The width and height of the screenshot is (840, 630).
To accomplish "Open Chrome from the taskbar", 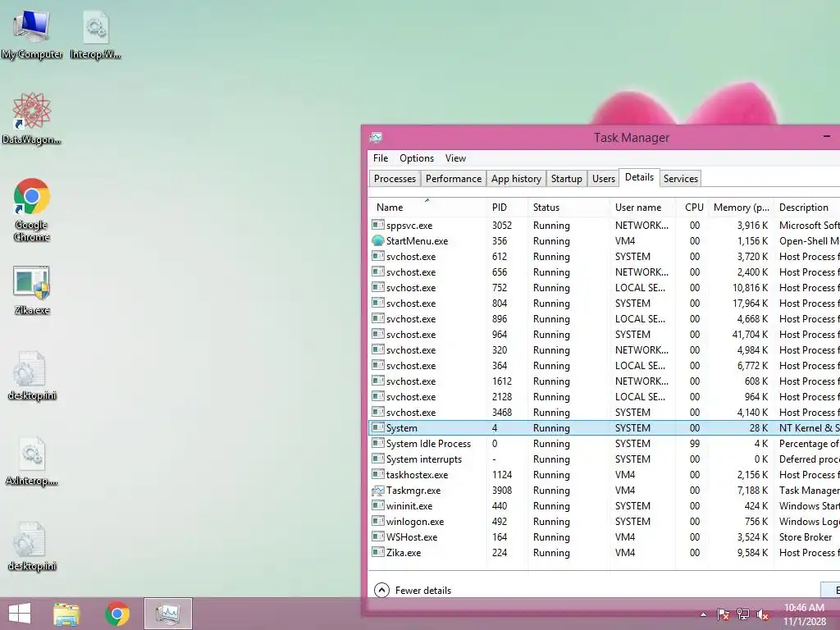I will [117, 614].
